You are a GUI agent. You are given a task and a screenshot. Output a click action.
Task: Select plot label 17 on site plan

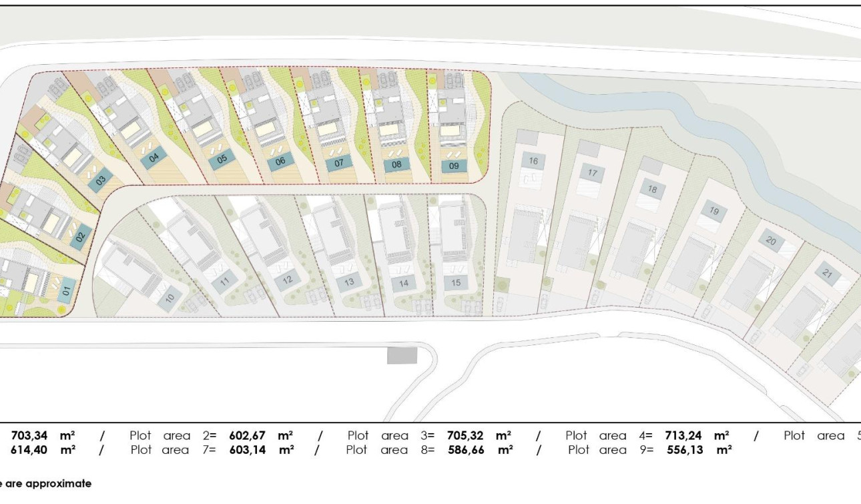pyautogui.click(x=592, y=173)
